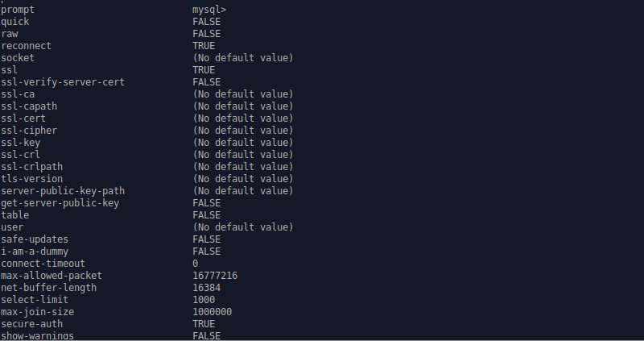The width and height of the screenshot is (644, 341).
Task: Click the 0 value for connect-timeout
Action: pos(196,264)
